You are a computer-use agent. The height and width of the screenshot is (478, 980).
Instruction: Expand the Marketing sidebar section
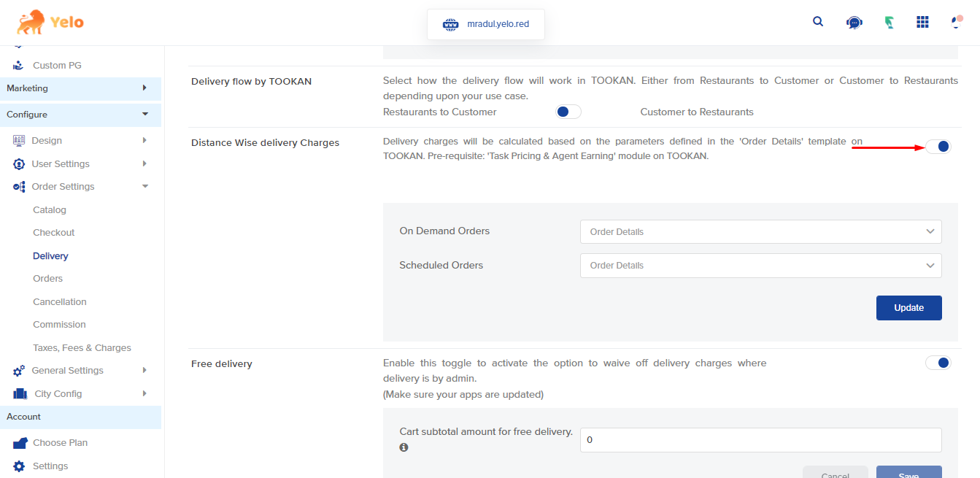pos(80,88)
